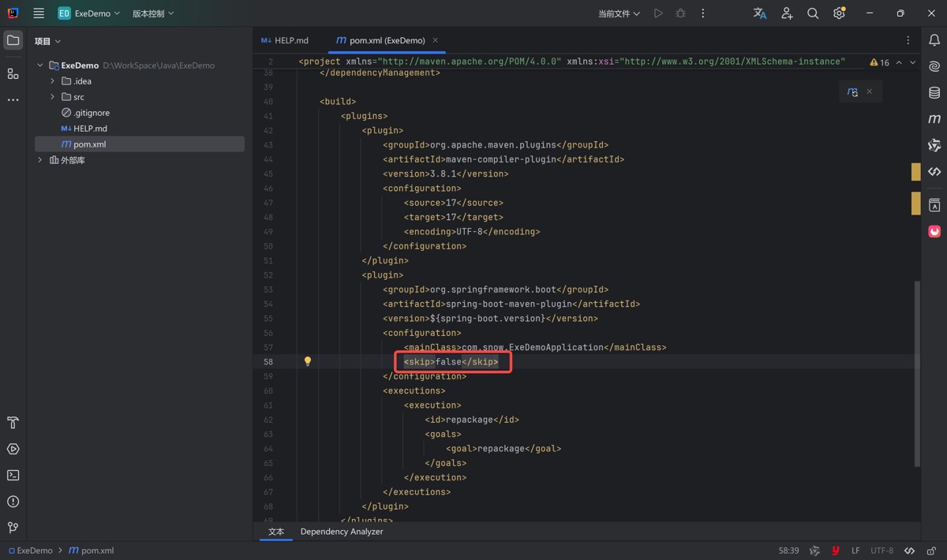Open the Database tool window

coord(934,93)
